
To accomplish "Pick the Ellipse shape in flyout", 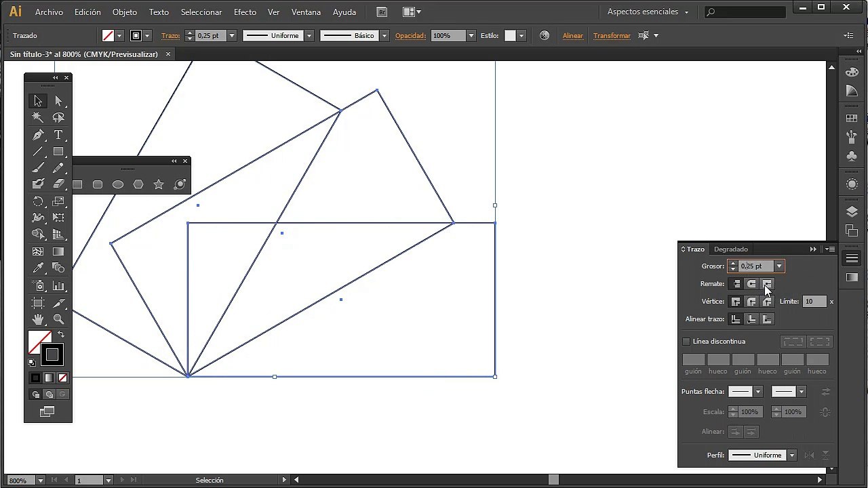I will (118, 184).
